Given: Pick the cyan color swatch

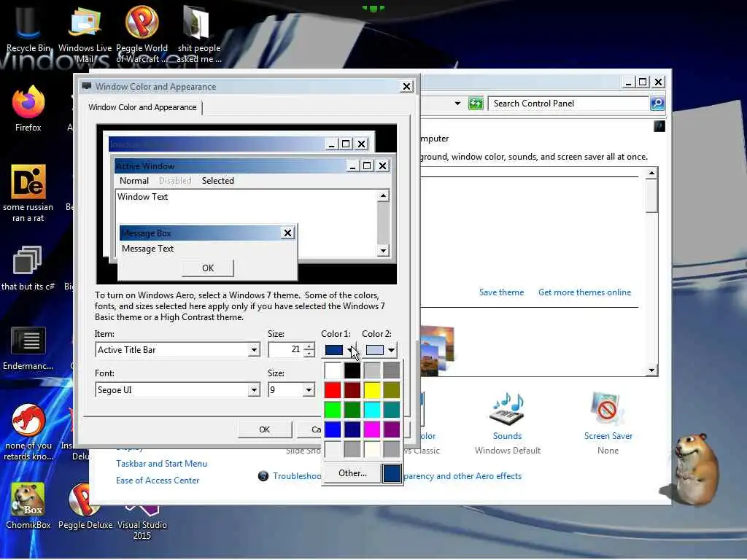Looking at the screenshot, I should pyautogui.click(x=372, y=410).
